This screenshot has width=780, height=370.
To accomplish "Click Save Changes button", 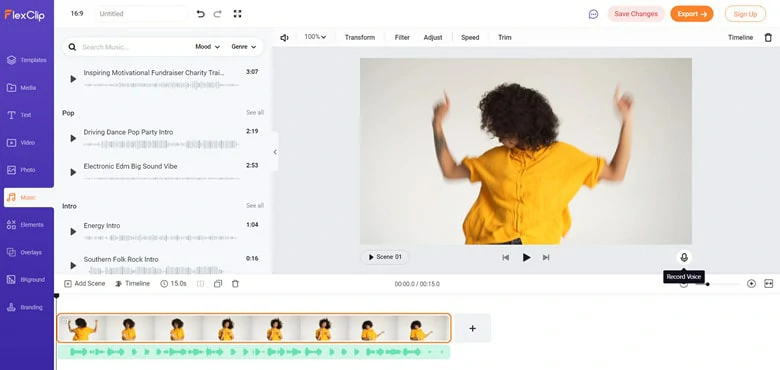I will tap(636, 14).
